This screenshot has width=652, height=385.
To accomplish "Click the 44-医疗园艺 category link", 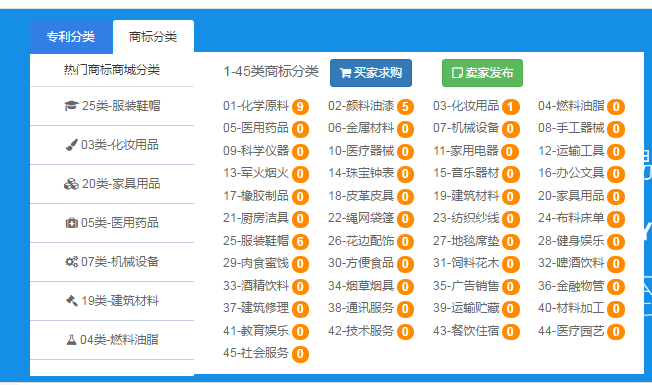I will (571, 331).
